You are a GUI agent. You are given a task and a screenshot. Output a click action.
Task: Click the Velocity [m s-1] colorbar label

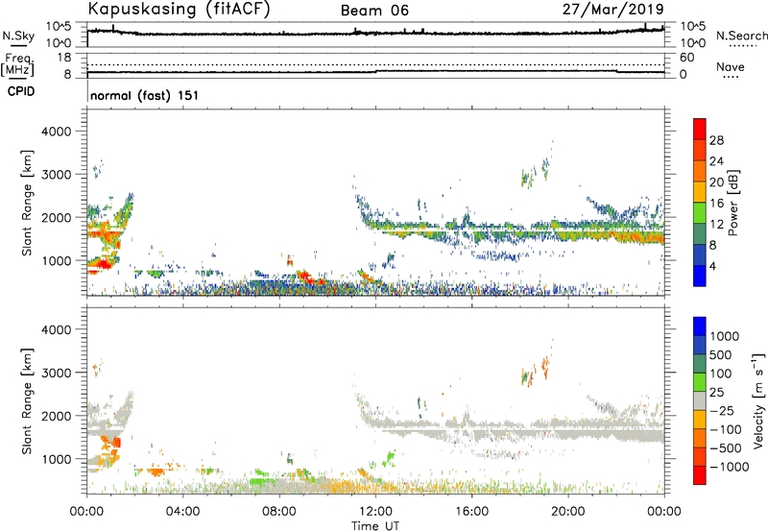(x=758, y=400)
